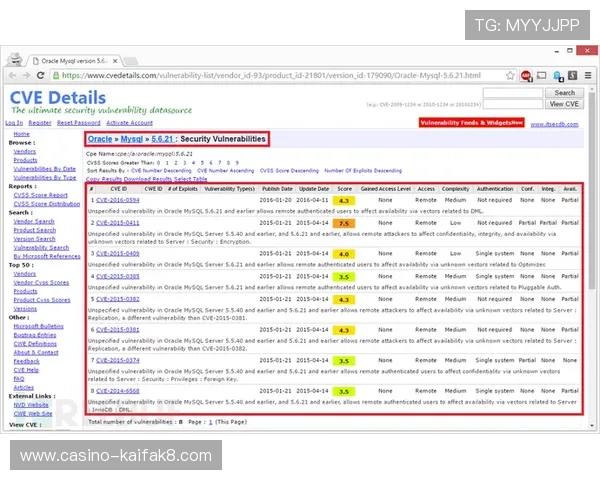Click the browser Back arrow
The image size is (600, 480).
click(x=13, y=75)
